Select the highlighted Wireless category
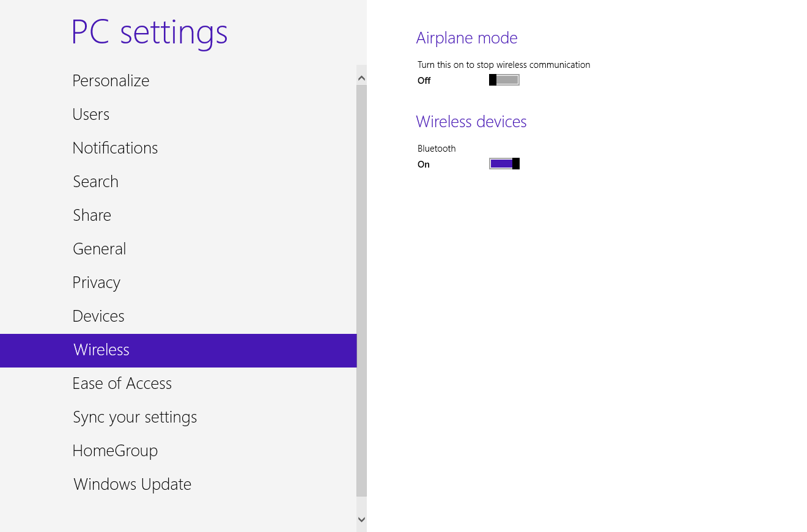Image resolution: width=807 pixels, height=532 pixels. coord(178,350)
